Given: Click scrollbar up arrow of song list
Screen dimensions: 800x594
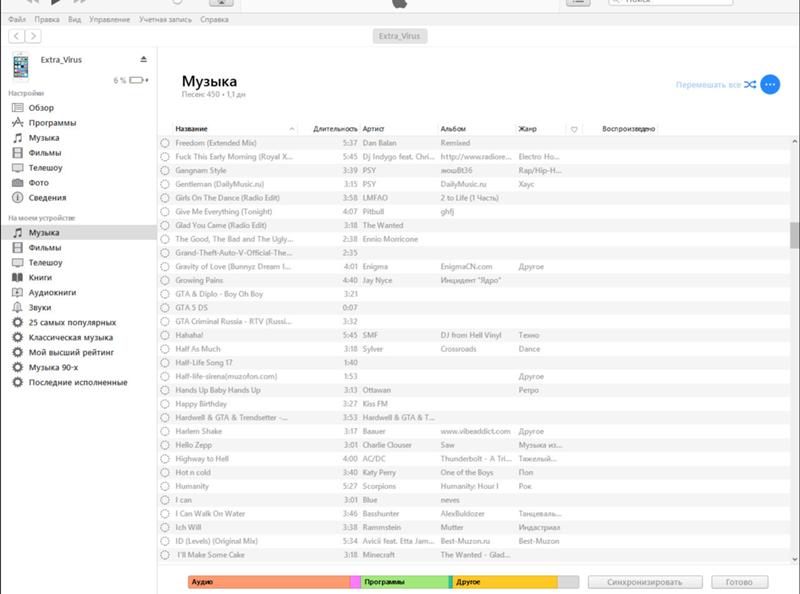Looking at the screenshot, I should click(794, 141).
